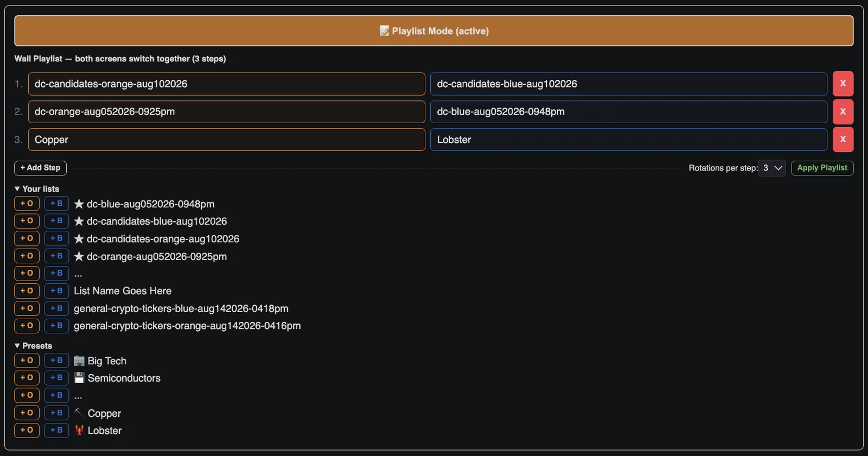
Task: Click the pickaxe icon of the Copper preset
Action: (x=79, y=413)
